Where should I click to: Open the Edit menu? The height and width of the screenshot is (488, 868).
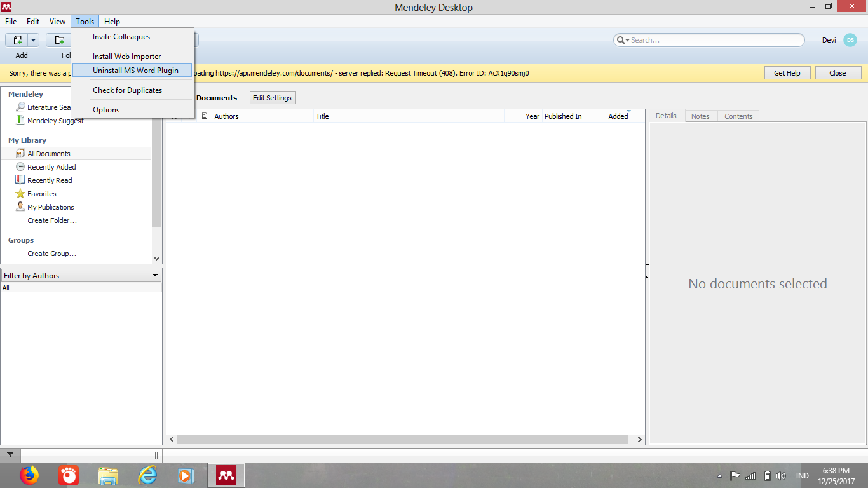point(33,22)
